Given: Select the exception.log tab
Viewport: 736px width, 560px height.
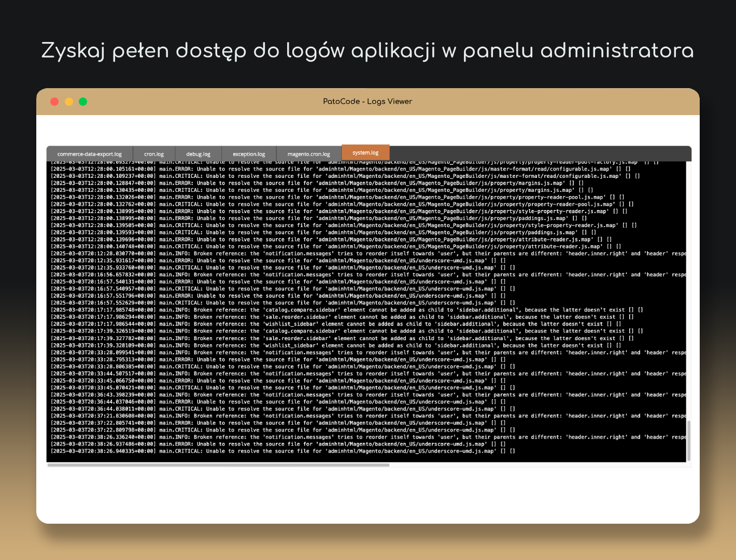Looking at the screenshot, I should [249, 153].
